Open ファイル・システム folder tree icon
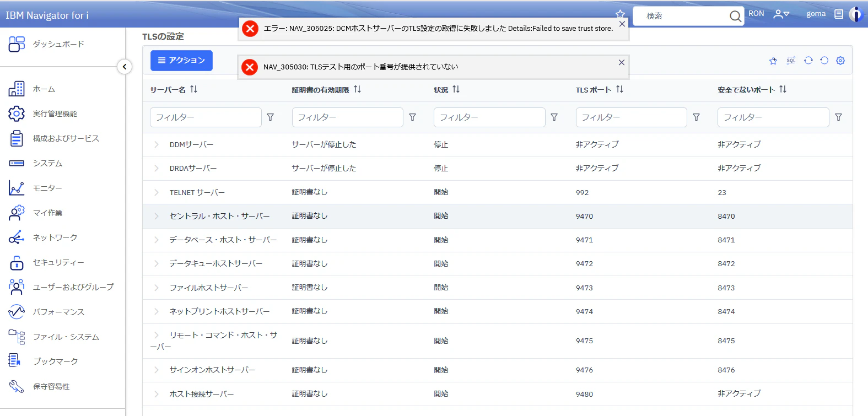 point(17,337)
